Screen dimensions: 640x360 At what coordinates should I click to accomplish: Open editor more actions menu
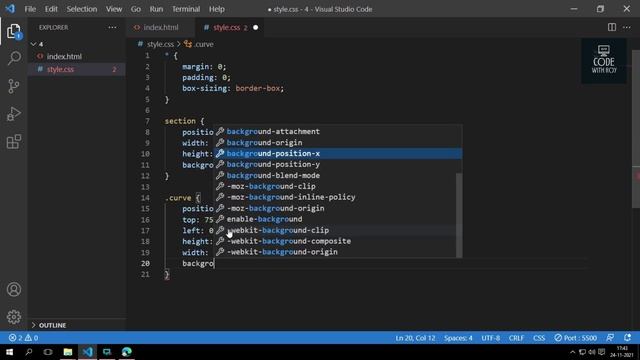[x=627, y=27]
